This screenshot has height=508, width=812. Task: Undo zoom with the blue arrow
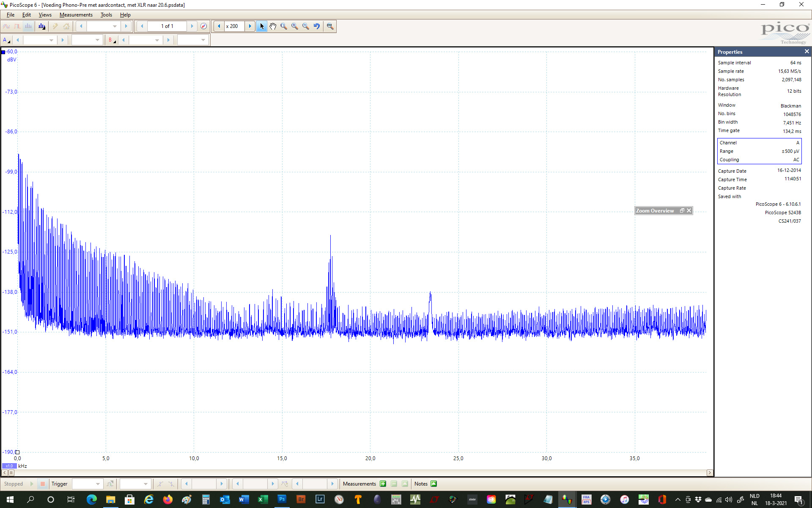pyautogui.click(x=317, y=26)
